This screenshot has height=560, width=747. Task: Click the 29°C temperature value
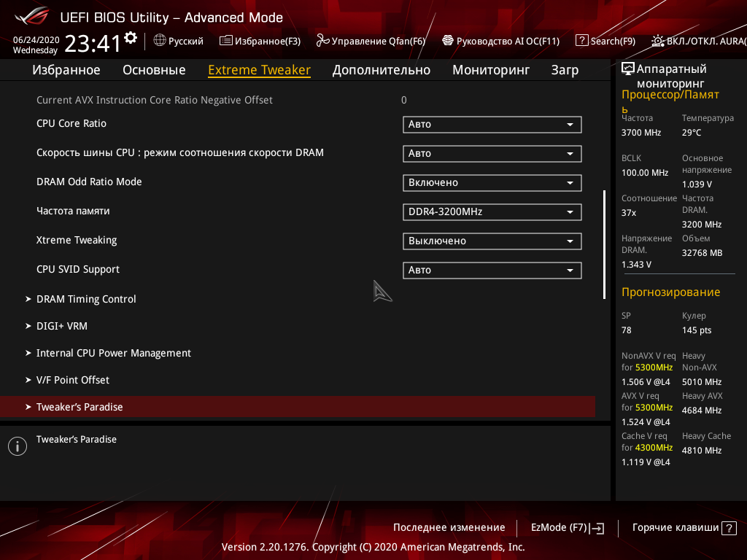(x=692, y=133)
